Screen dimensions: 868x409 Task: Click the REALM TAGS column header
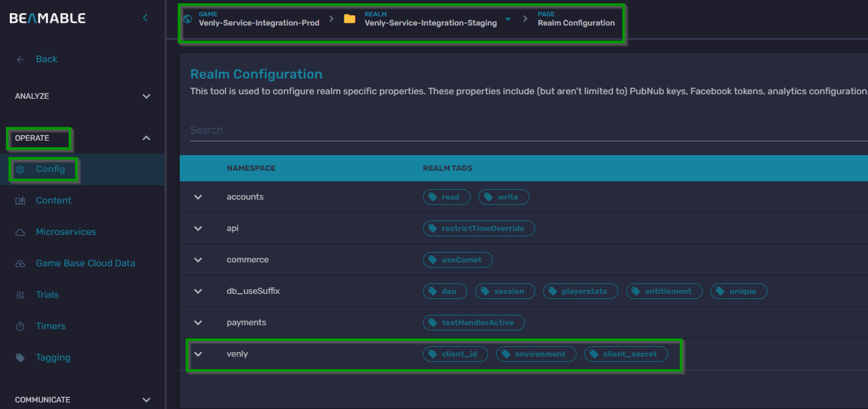448,168
